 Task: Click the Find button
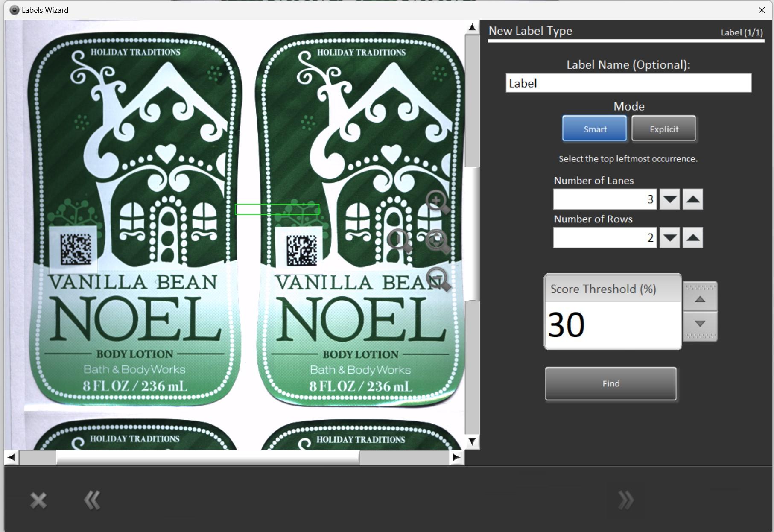pos(610,383)
